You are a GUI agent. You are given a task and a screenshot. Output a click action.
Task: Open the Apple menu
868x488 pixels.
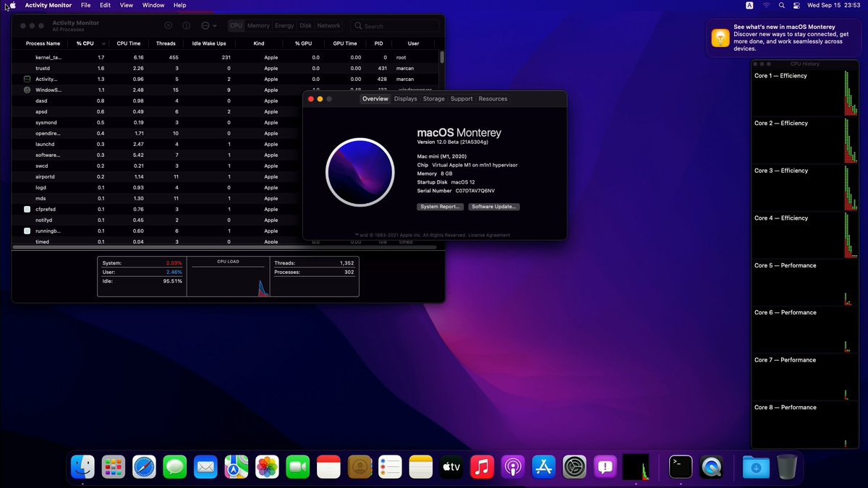12,5
